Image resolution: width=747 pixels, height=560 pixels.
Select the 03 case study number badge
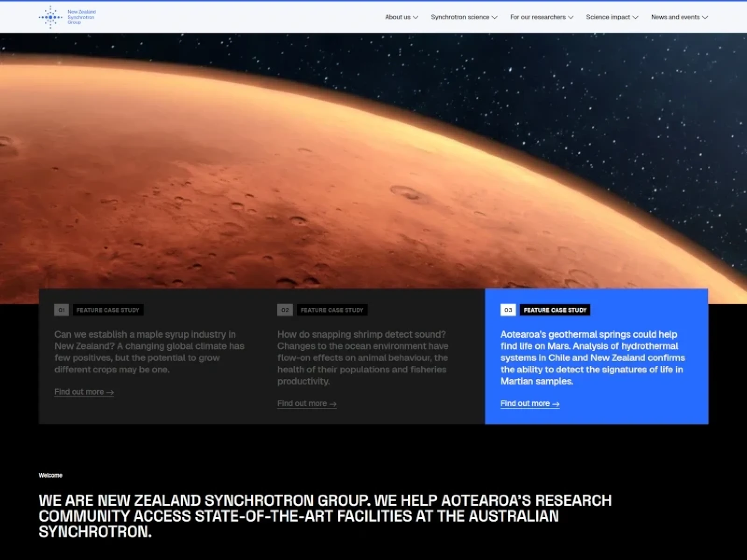tap(508, 310)
